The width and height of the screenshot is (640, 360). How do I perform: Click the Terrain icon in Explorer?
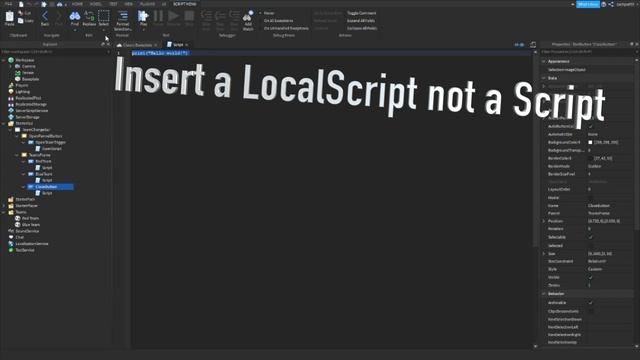[18, 73]
